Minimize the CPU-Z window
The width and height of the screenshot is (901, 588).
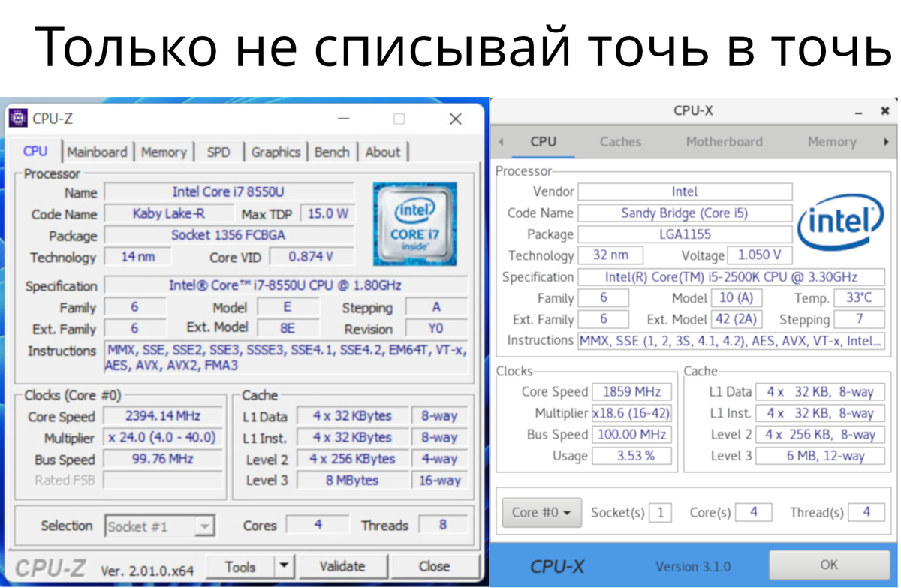pos(343,119)
